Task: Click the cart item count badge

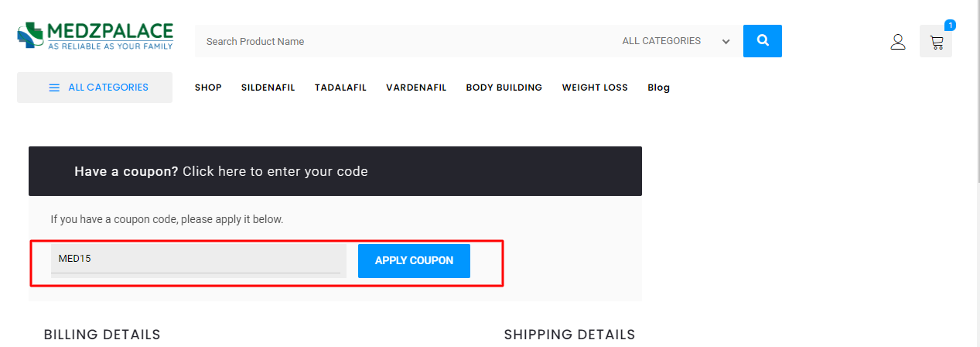Action: point(950,25)
